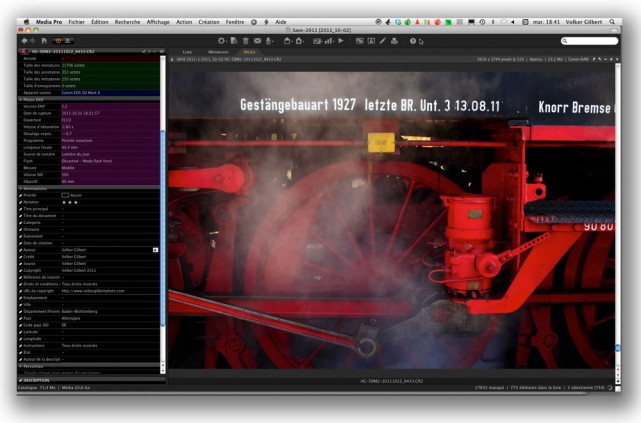Screen dimensions: 641x423
Task: Open the Media Pro application menu
Action: [49, 22]
